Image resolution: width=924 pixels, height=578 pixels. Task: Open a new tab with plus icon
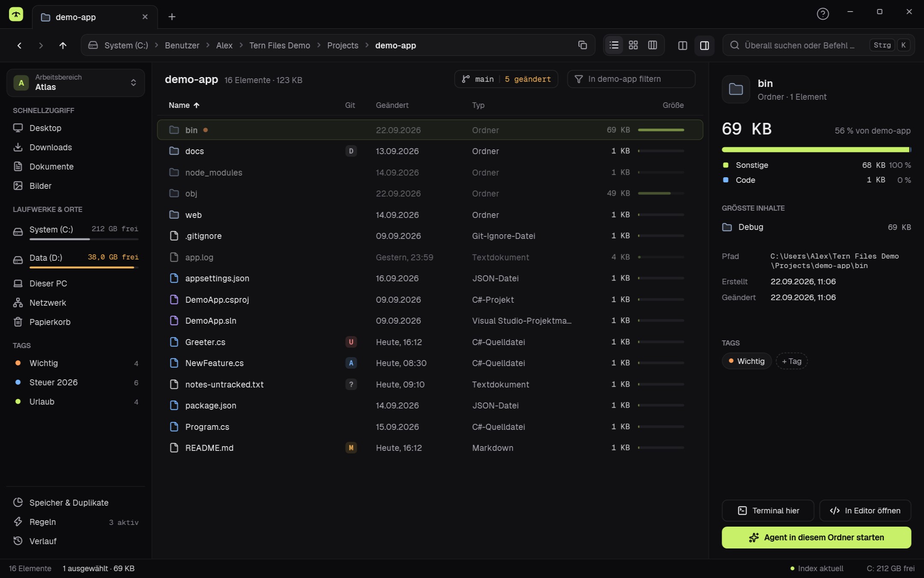(x=172, y=17)
